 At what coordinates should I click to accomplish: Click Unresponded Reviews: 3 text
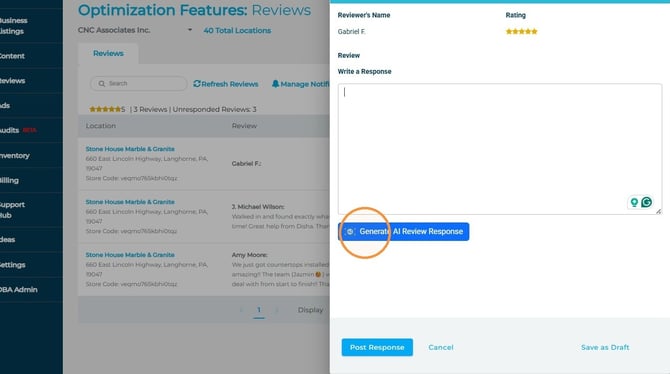coord(215,109)
